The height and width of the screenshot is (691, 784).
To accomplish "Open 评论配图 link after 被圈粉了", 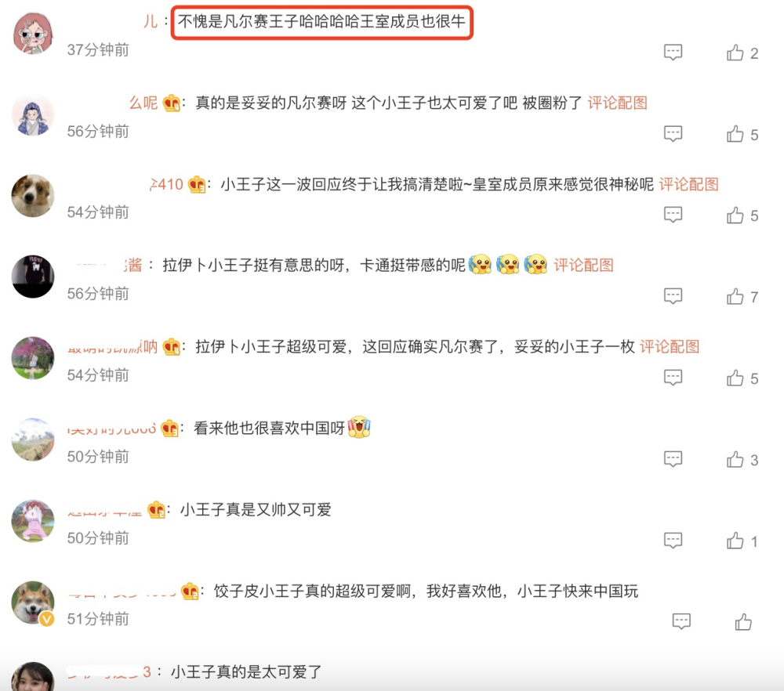I will [618, 103].
